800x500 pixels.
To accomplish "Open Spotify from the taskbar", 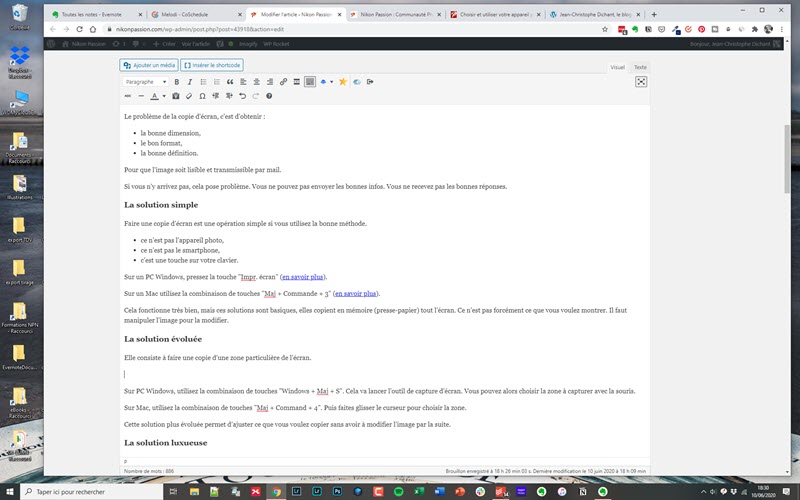I will coord(398,492).
